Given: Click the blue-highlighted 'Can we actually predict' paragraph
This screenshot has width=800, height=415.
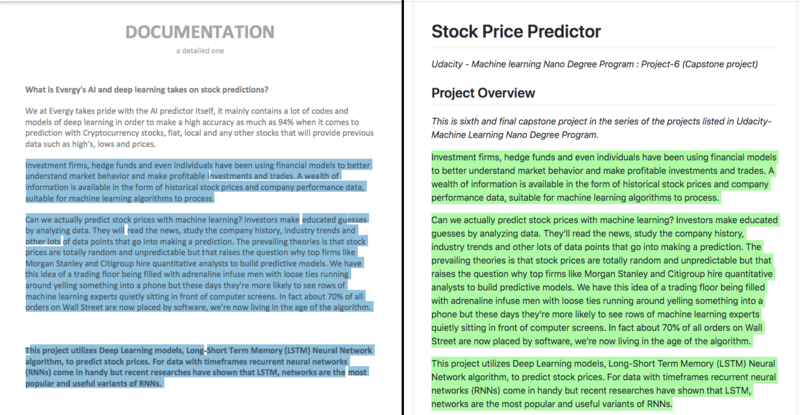Looking at the screenshot, I should click(x=198, y=263).
